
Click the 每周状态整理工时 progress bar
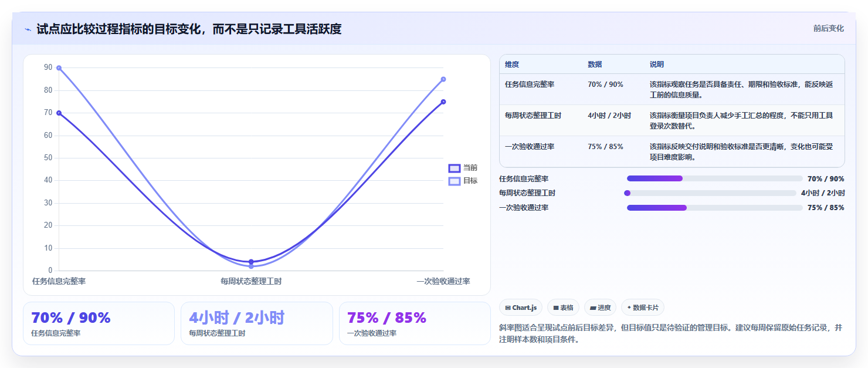(x=710, y=193)
